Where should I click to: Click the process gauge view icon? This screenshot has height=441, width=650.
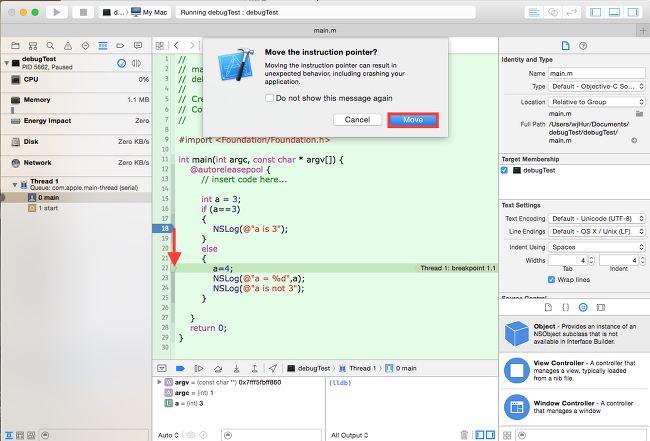(121, 63)
